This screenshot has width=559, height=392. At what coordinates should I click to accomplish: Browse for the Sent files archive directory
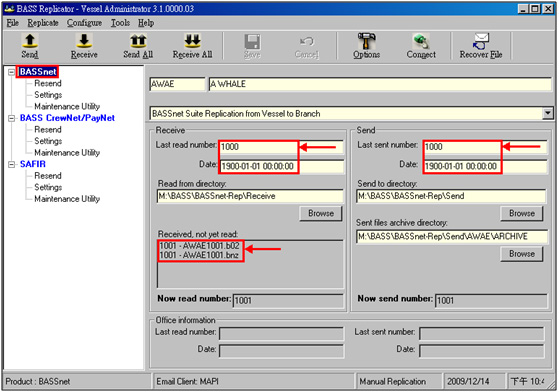(x=522, y=254)
